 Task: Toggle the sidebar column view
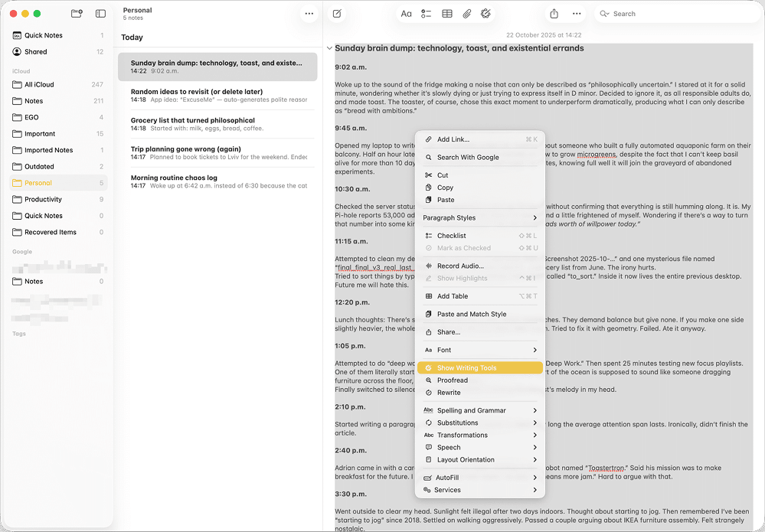[100, 13]
